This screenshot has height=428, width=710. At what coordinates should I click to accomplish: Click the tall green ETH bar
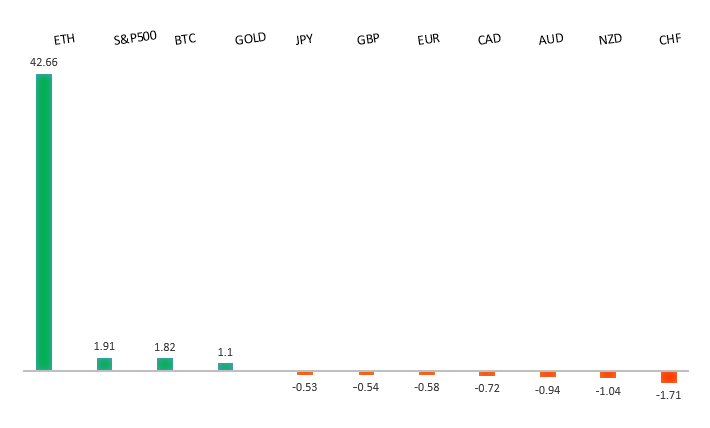pos(44,222)
